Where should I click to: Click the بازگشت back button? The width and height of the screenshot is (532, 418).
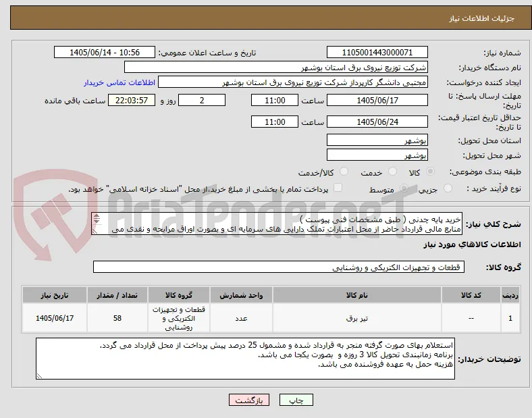[x=249, y=400]
